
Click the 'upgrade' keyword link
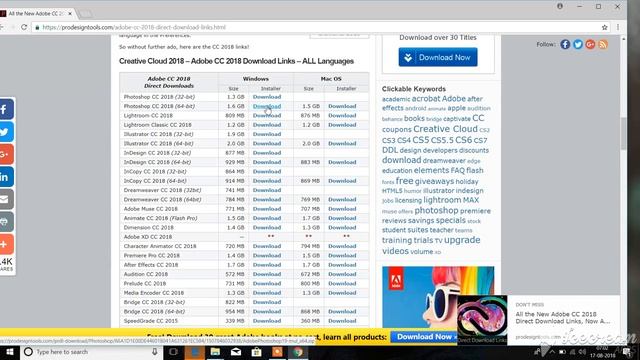coord(462,240)
